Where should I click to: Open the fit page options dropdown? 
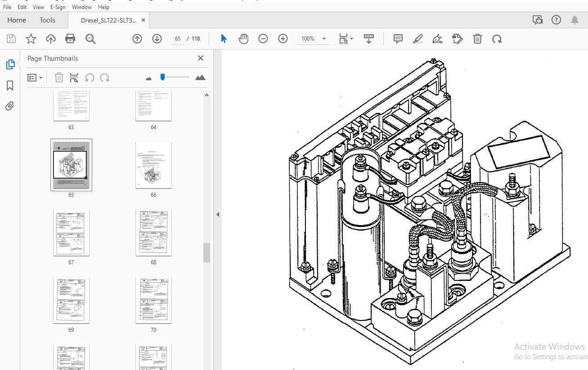pyautogui.click(x=346, y=39)
